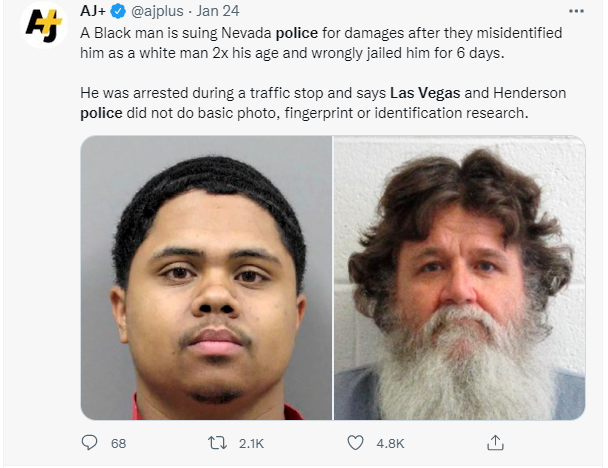Click the retweet arrows icon
Viewport: 608px width, 468px height.
click(217, 442)
